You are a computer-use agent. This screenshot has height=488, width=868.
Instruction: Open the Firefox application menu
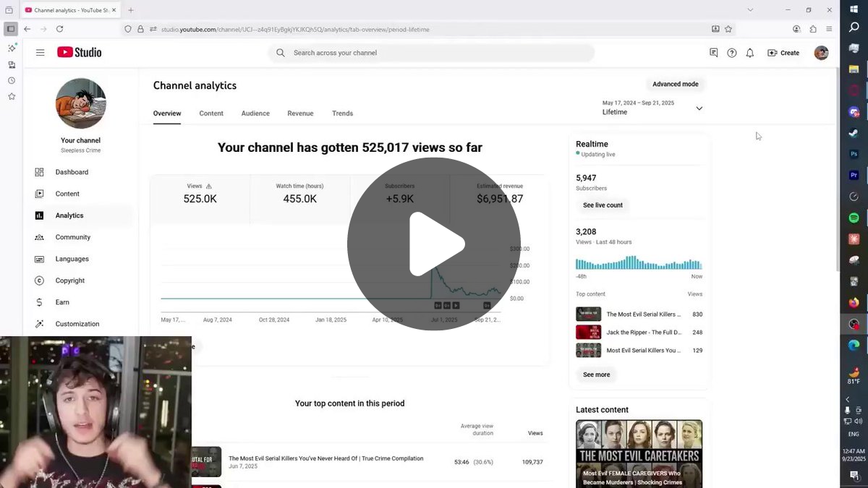[829, 29]
